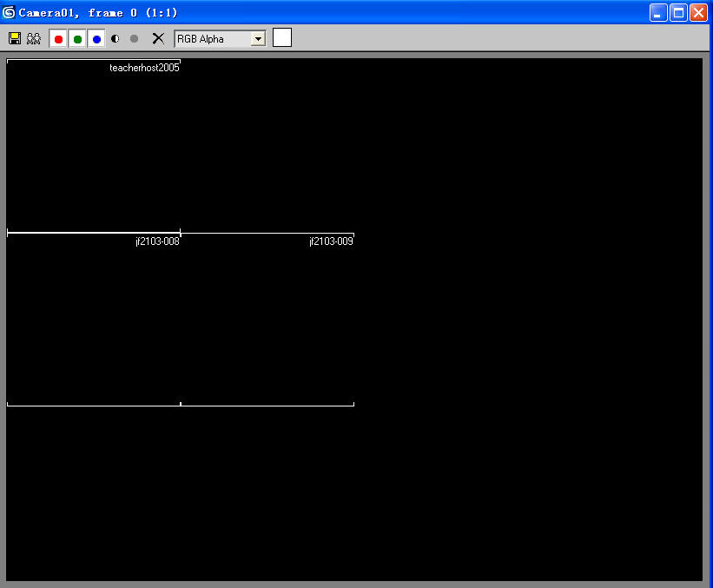
Task: Minimize the Camera01 frame window
Action: click(x=659, y=12)
